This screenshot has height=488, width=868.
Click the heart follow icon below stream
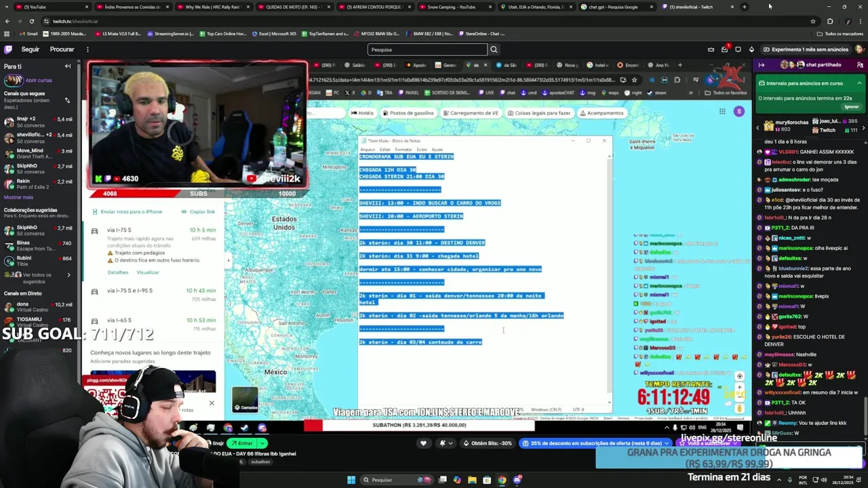click(424, 443)
